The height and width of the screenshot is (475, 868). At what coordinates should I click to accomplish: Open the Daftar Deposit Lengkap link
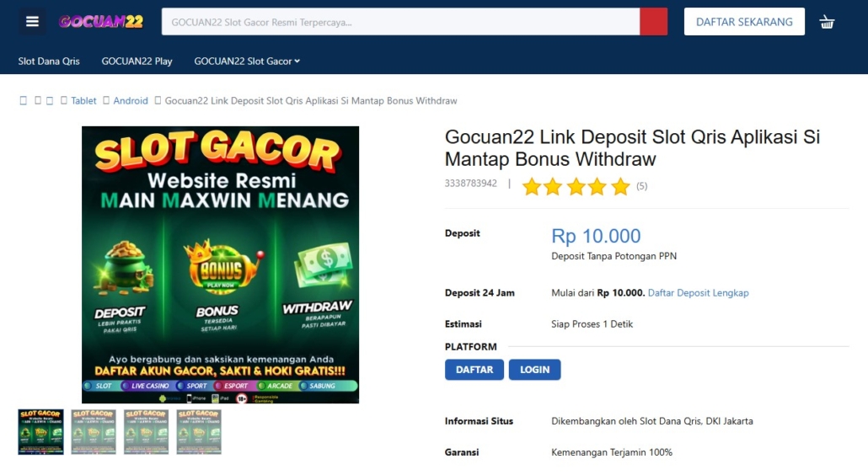click(x=698, y=293)
